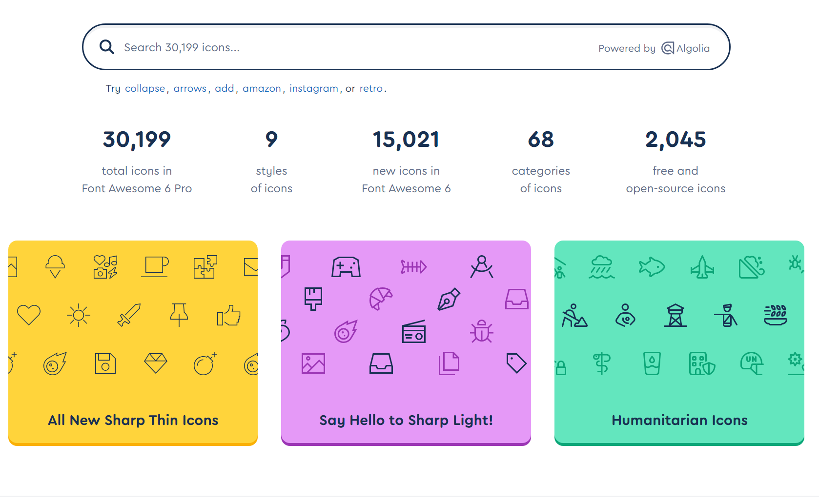This screenshot has width=819, height=504.
Task: Click the 68 categories statistic number
Action: coord(541,140)
